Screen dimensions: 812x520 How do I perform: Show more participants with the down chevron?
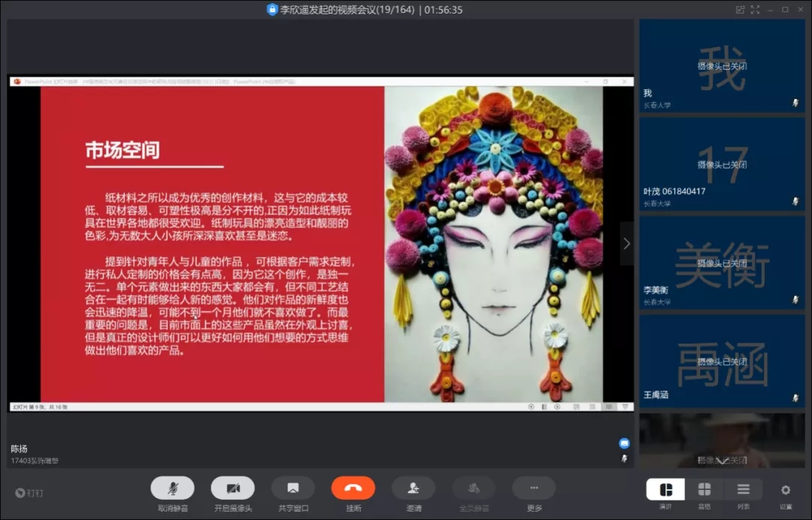[722, 461]
